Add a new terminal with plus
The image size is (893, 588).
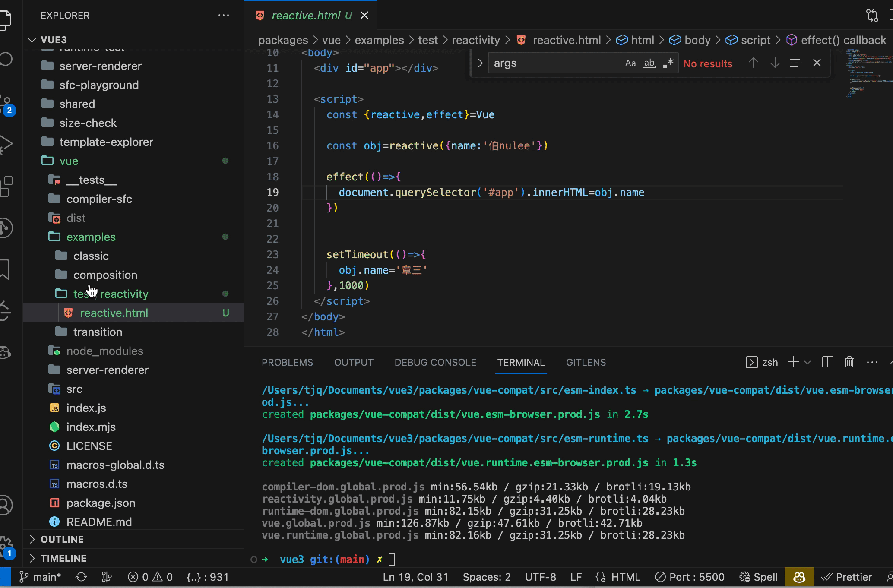pyautogui.click(x=793, y=362)
